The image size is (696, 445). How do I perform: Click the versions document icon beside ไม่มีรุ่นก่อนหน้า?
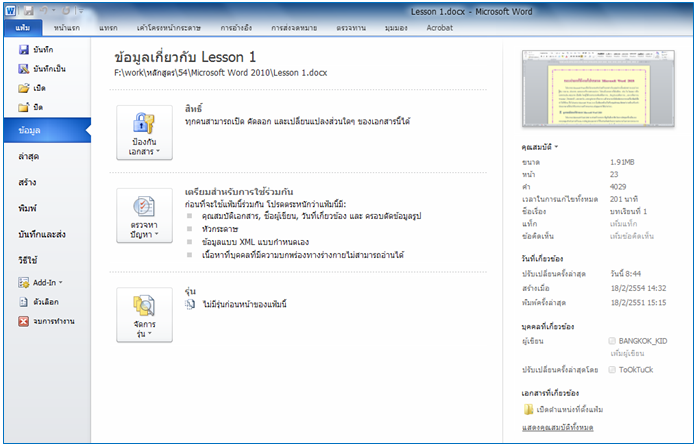[190, 304]
